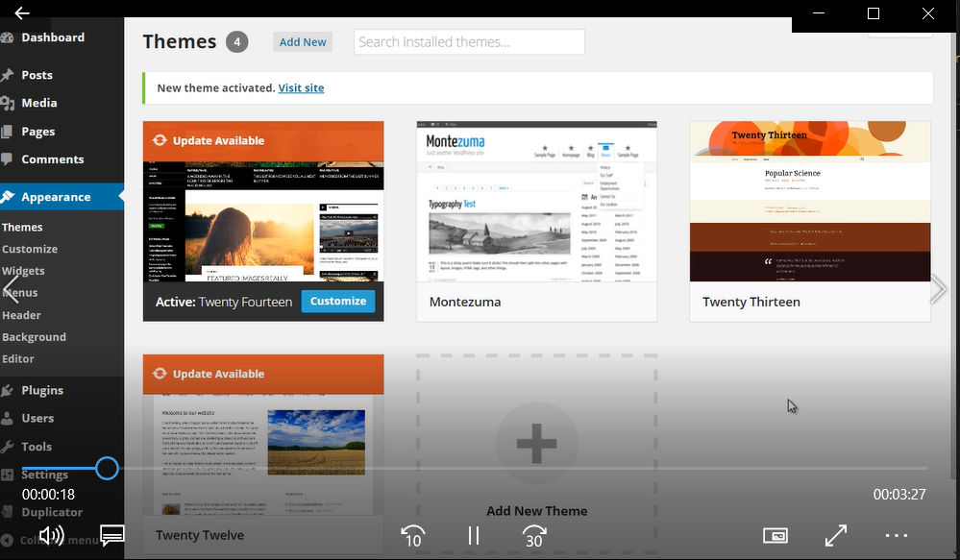Pause the video playback

coord(473,536)
